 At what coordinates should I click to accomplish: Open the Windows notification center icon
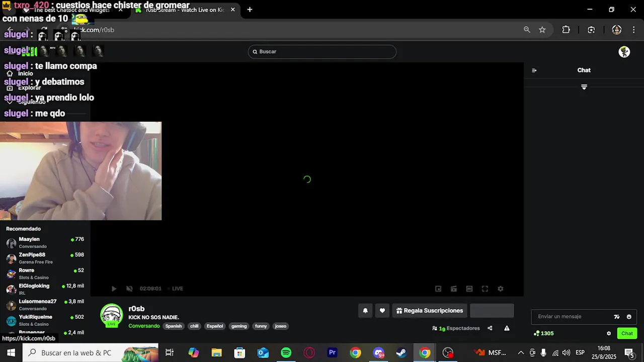(x=629, y=353)
